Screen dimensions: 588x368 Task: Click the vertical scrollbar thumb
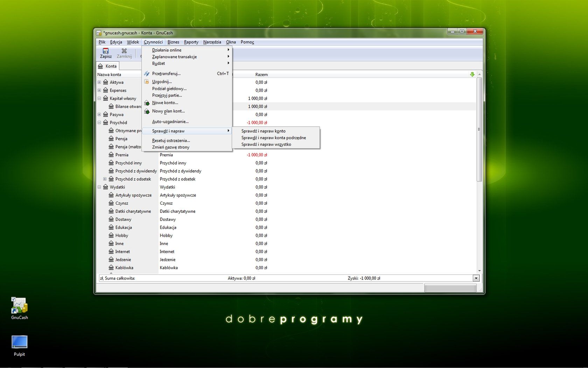coord(479,129)
